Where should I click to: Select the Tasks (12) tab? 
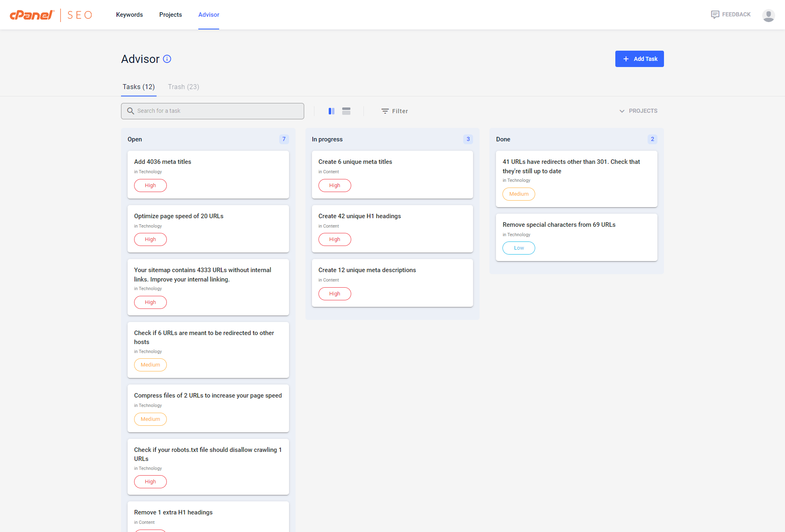tap(139, 87)
